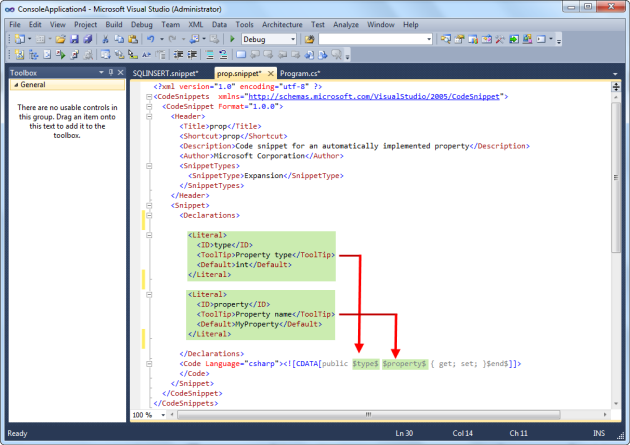Click the Copy icon in toolbar
Image resolution: width=630 pixels, height=445 pixels.
pyautogui.click(x=119, y=39)
